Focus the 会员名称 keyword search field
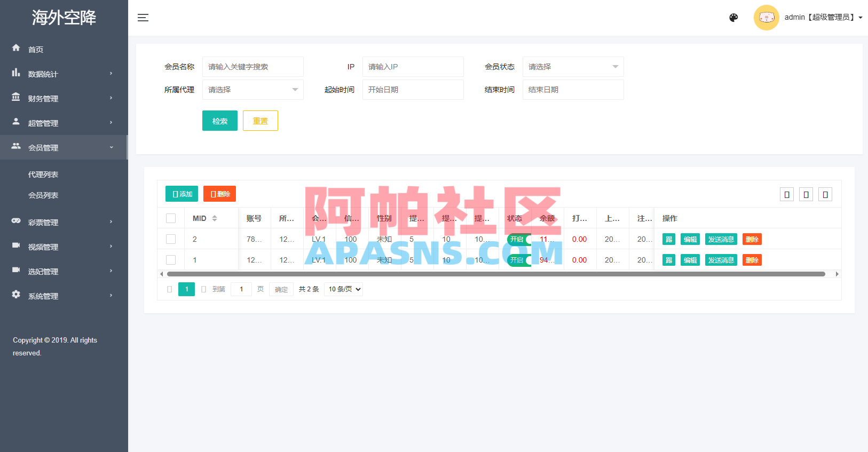Viewport: 868px width, 452px height. [x=253, y=67]
